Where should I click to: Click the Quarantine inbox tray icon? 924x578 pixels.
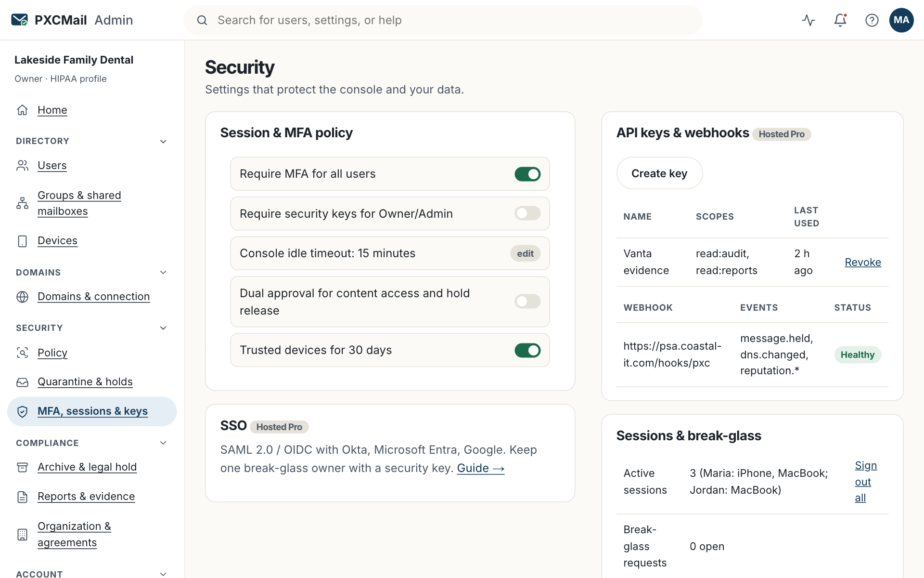tap(23, 382)
